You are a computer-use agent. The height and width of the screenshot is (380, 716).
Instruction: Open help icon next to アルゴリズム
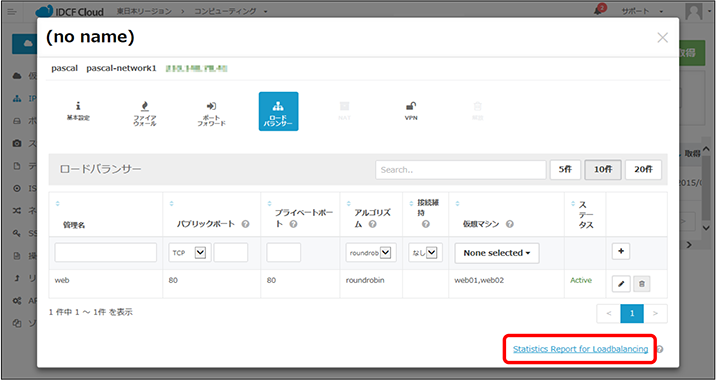point(372,224)
